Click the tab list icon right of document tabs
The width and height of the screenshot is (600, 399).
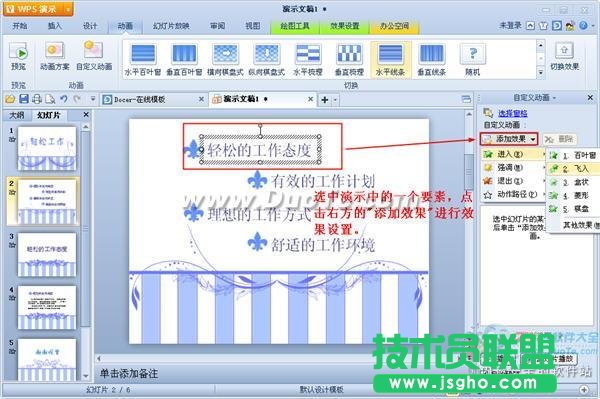click(466, 99)
